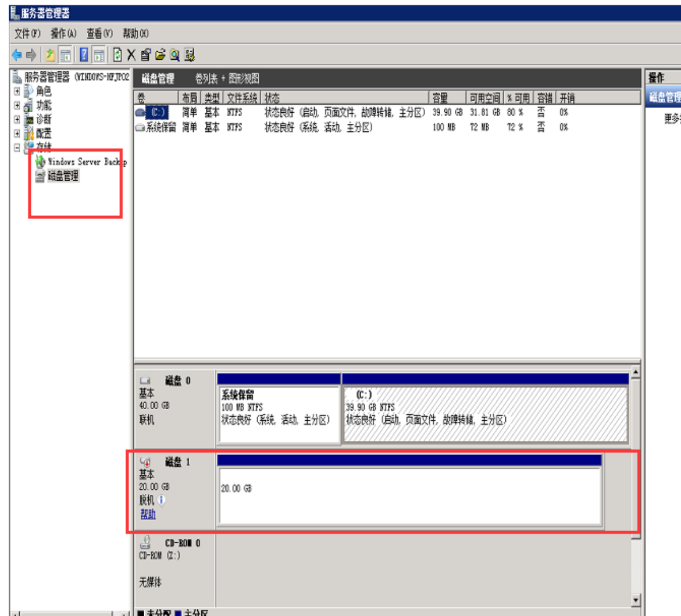Click the refresh icon in the toolbar
Screen dimensions: 681x616
click(117, 53)
